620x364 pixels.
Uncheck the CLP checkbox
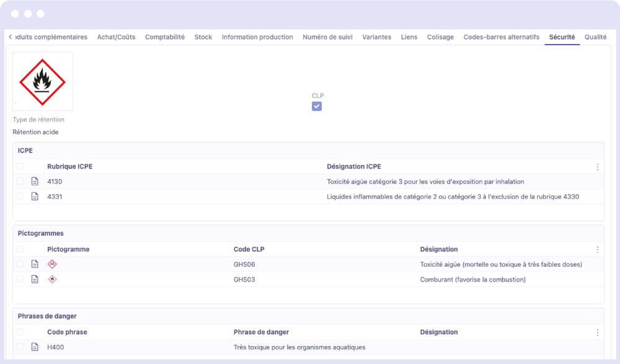pyautogui.click(x=317, y=107)
